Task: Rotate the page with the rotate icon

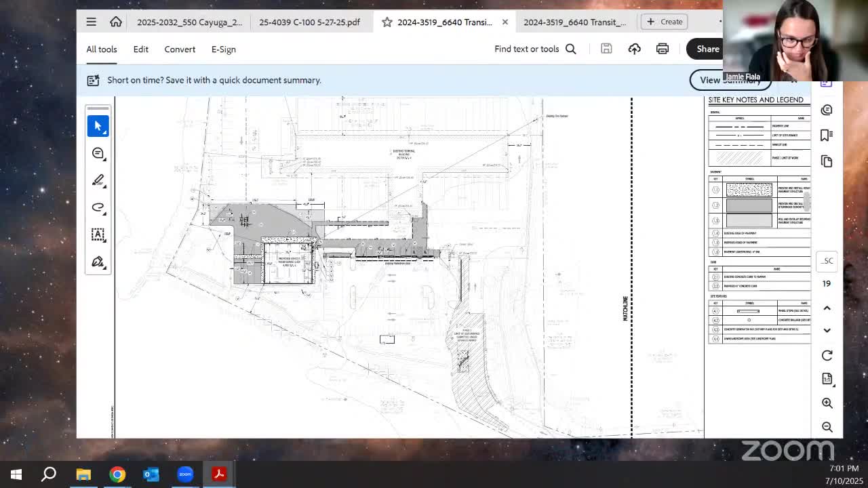Action: tap(827, 356)
